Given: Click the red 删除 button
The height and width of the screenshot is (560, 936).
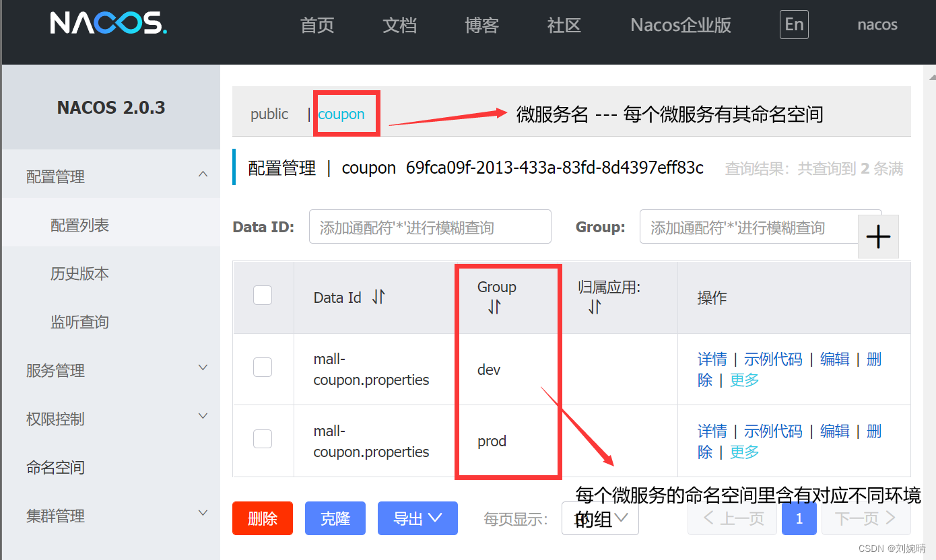Looking at the screenshot, I should pyautogui.click(x=263, y=518).
